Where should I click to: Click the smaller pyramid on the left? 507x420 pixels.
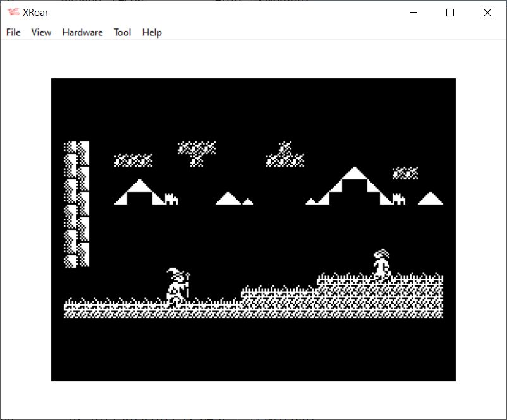[x=139, y=193]
